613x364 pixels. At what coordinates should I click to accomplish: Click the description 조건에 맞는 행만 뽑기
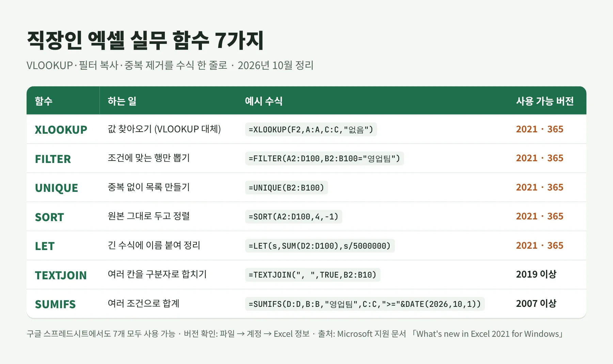pyautogui.click(x=148, y=158)
